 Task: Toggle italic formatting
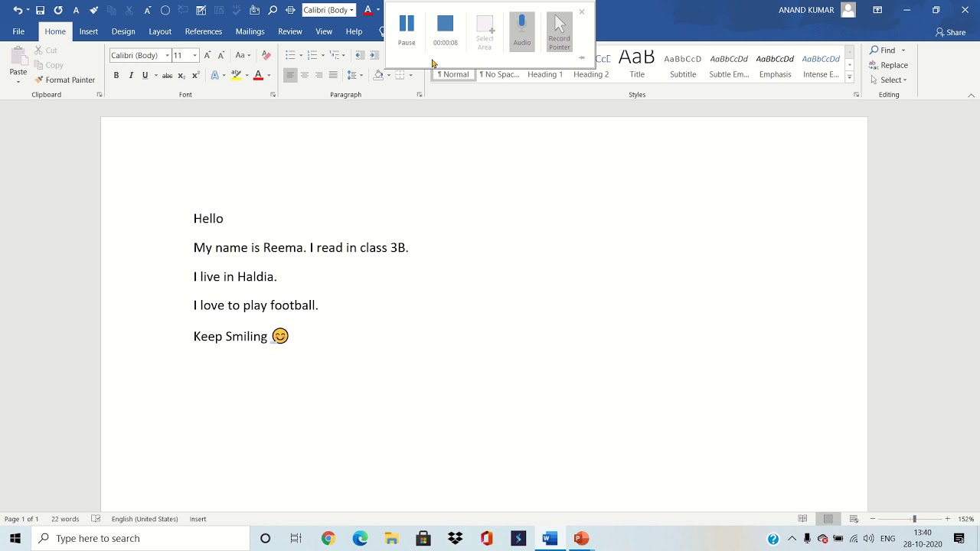(131, 75)
